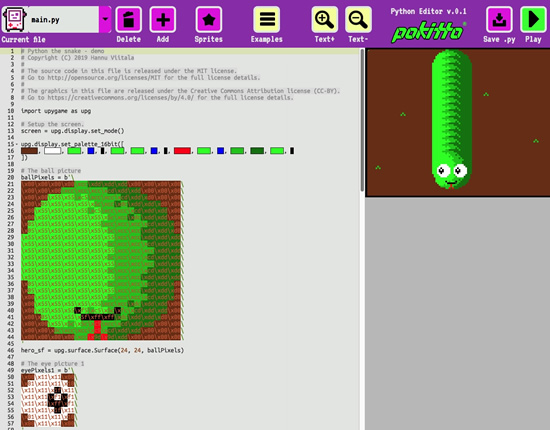Open the Examples hamburger menu
Screen dimensions: 550x430
tap(267, 20)
